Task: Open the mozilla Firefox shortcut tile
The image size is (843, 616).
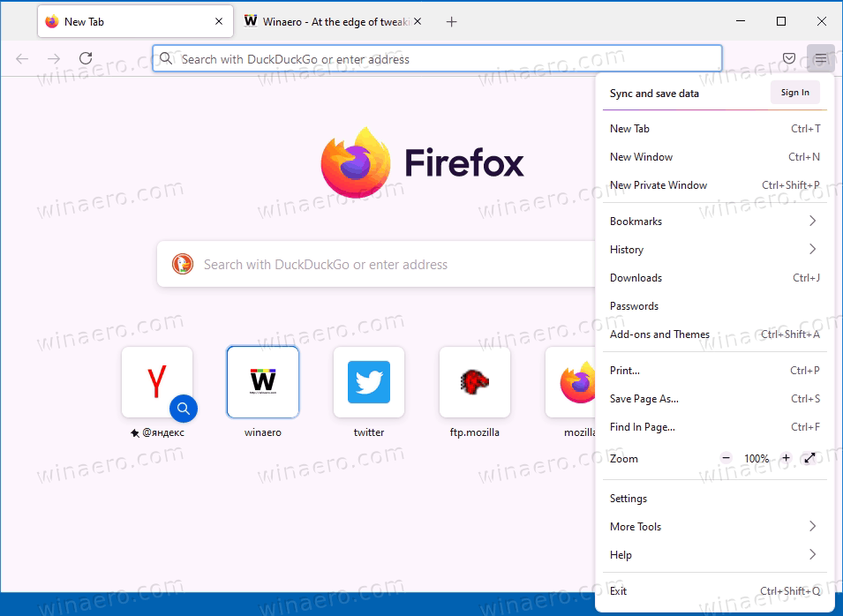Action: [576, 382]
